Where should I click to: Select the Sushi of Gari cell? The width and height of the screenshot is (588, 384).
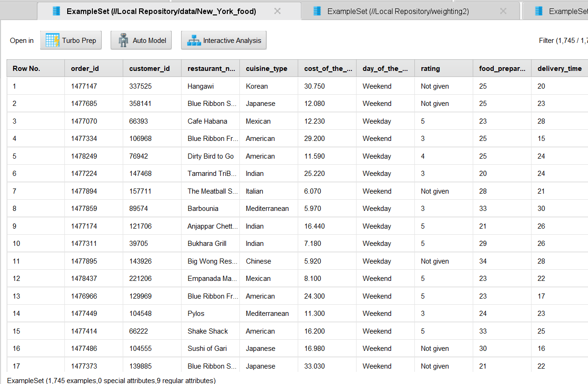(x=210, y=349)
